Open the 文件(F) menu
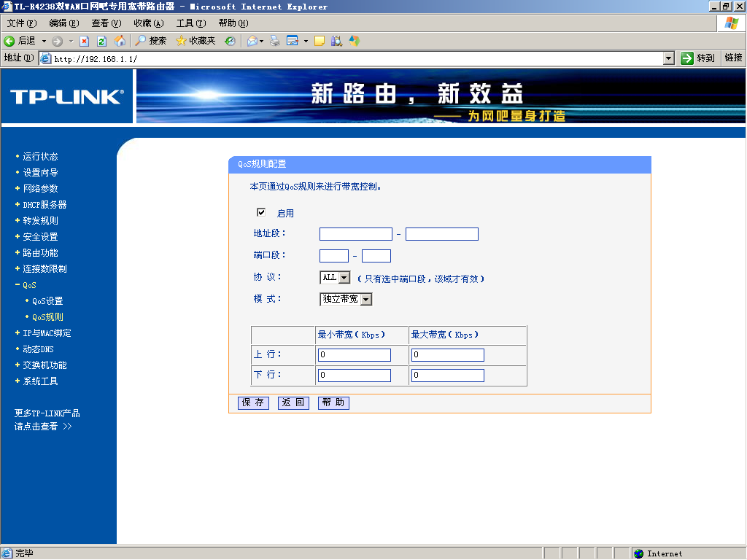The image size is (747, 560). (x=22, y=23)
